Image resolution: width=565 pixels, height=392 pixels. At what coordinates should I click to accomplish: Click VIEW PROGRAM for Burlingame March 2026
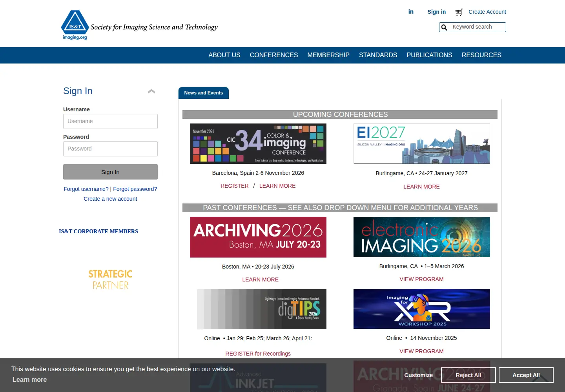[421, 279]
